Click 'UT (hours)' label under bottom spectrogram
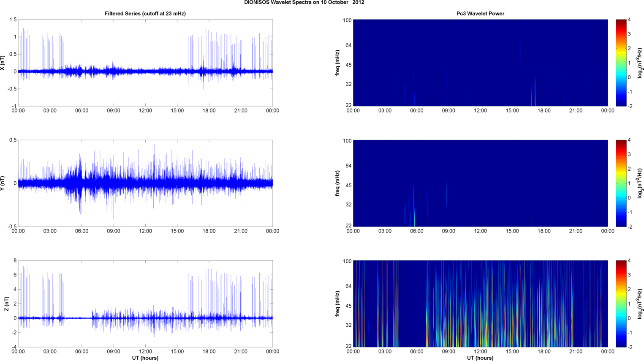The height and width of the screenshot is (361, 644). point(480,358)
